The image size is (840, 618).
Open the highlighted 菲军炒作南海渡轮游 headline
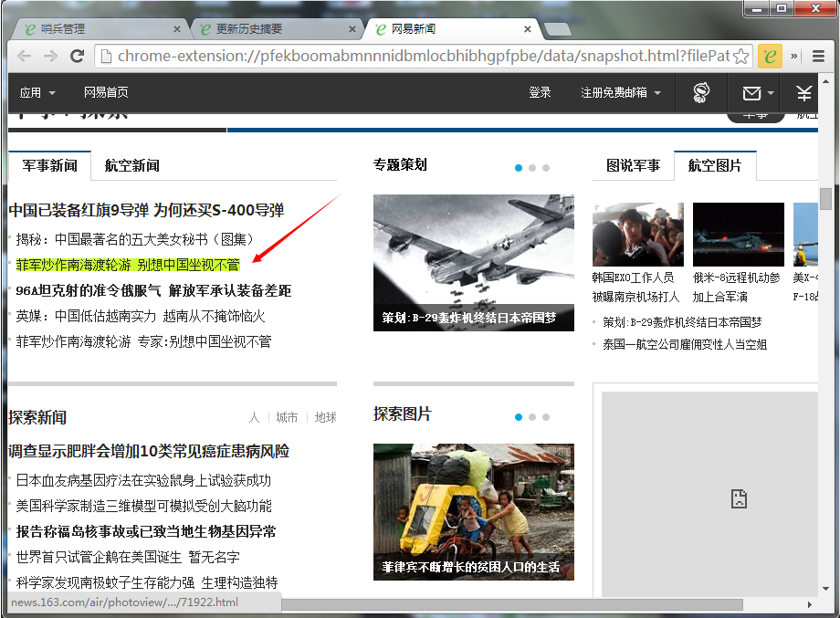[x=128, y=265]
